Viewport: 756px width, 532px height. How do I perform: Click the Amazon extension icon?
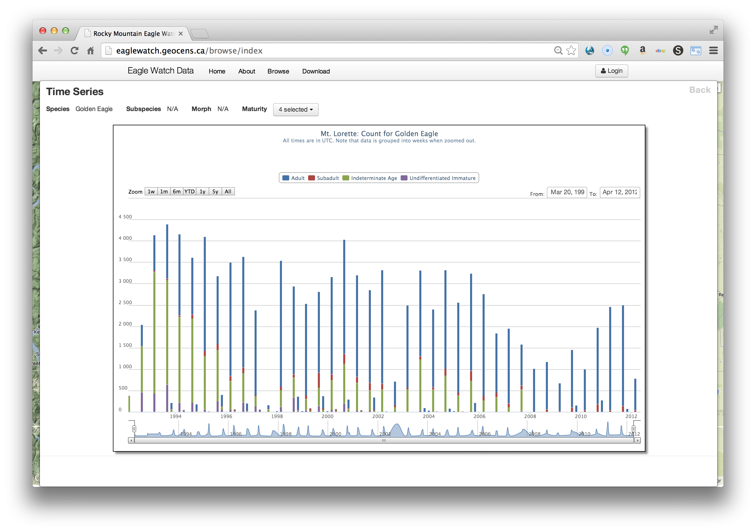(x=642, y=50)
